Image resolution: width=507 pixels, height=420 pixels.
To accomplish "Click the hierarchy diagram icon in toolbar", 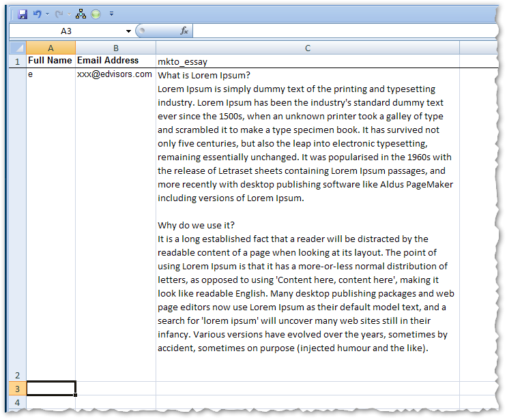I will point(81,14).
